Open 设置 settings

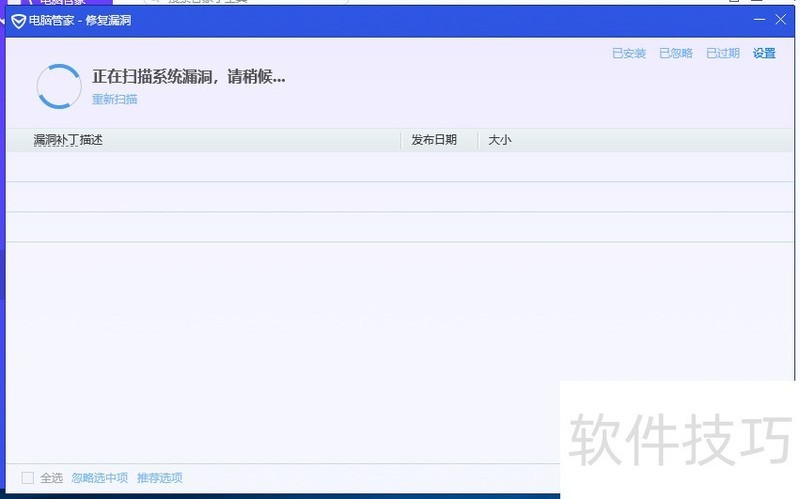point(764,54)
